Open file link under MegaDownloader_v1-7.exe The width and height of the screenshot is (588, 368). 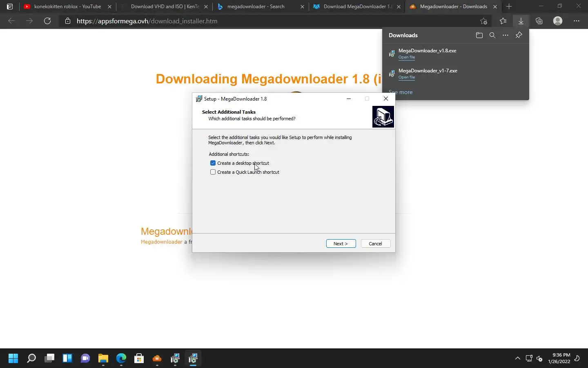coord(407,77)
